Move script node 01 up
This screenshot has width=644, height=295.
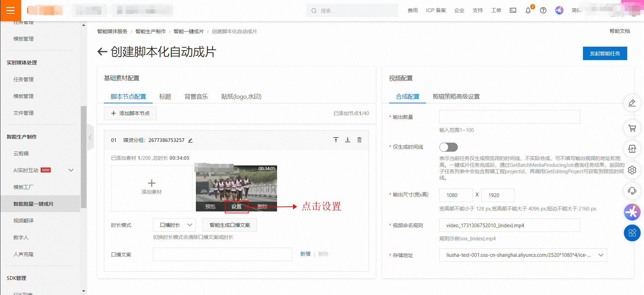[x=336, y=140]
